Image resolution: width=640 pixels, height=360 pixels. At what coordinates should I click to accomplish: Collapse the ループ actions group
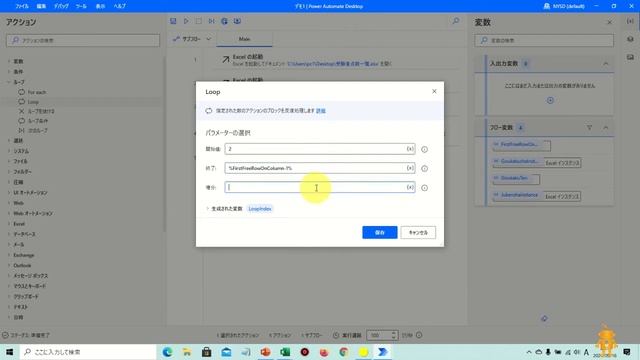click(x=9, y=82)
